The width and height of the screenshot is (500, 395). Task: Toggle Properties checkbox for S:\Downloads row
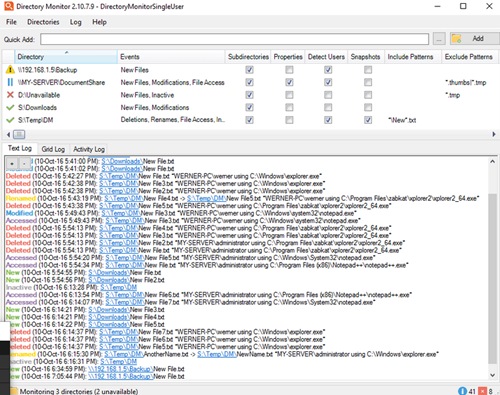[289, 107]
